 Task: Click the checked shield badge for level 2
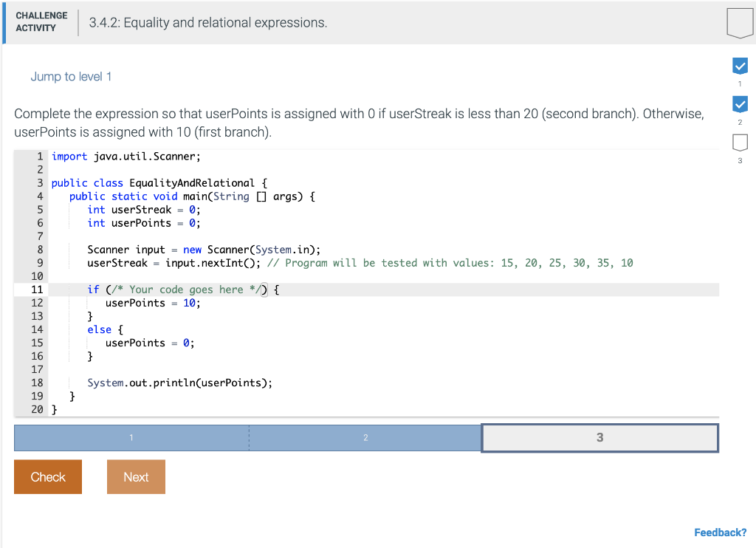pos(740,104)
